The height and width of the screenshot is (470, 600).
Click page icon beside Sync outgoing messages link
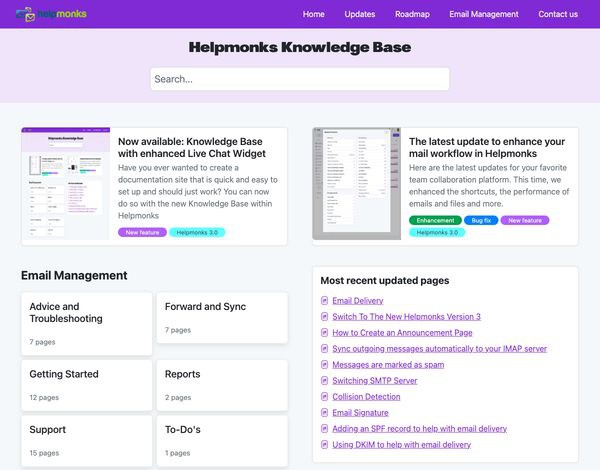coord(324,349)
